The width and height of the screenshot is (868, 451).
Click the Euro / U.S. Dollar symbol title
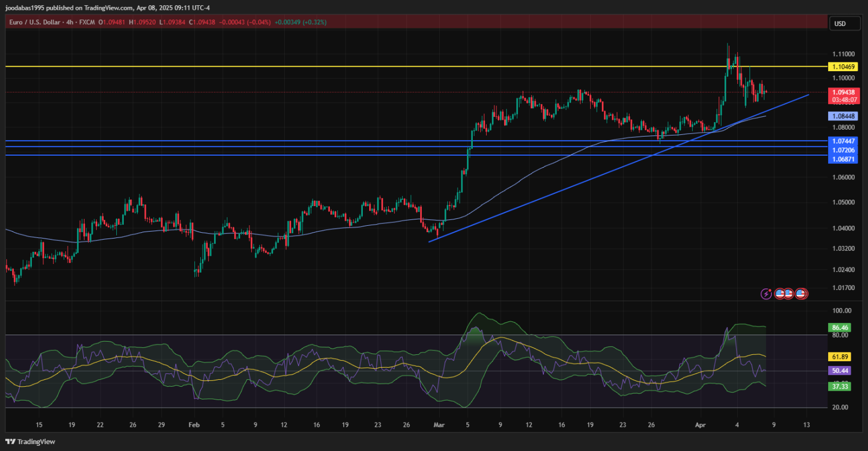(x=35, y=23)
